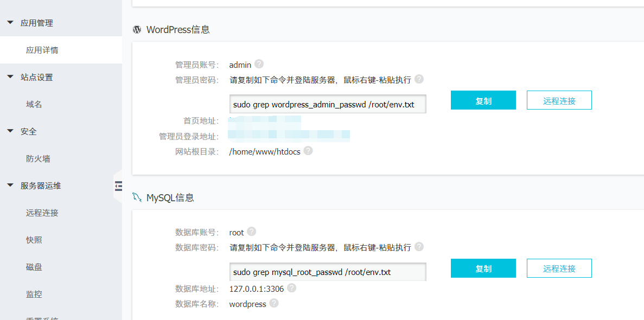Click the blurred 首页地址 link
This screenshot has width=644, height=320.
[265, 121]
